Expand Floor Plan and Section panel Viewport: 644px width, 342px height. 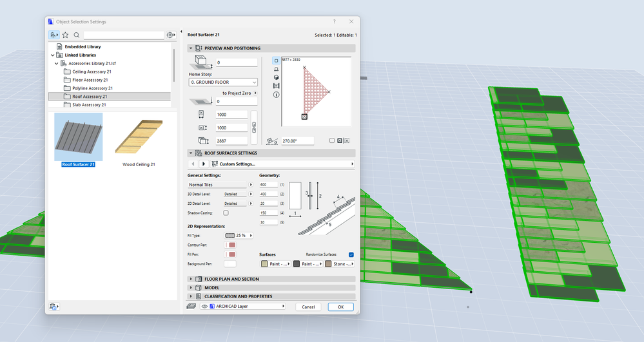[191, 279]
